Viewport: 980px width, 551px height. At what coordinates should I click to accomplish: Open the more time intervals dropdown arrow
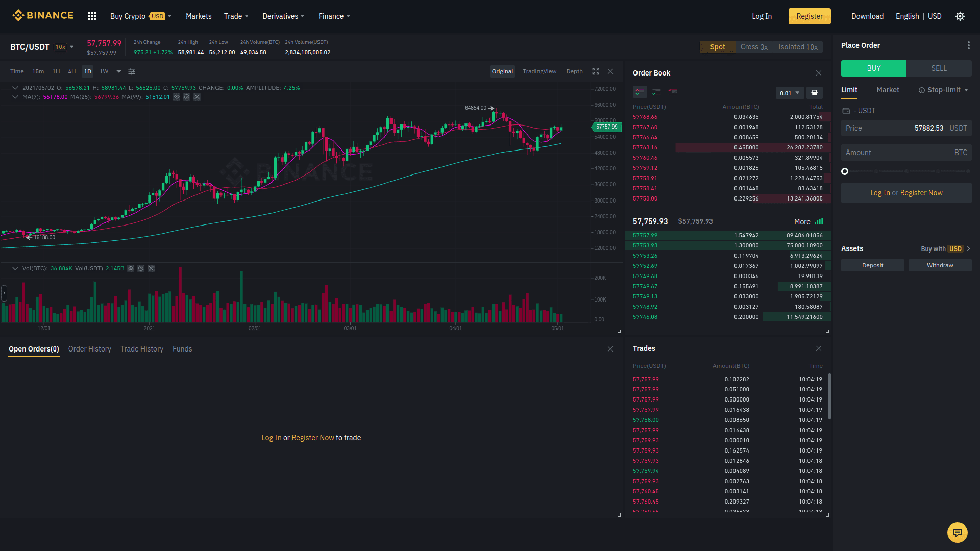pyautogui.click(x=119, y=71)
